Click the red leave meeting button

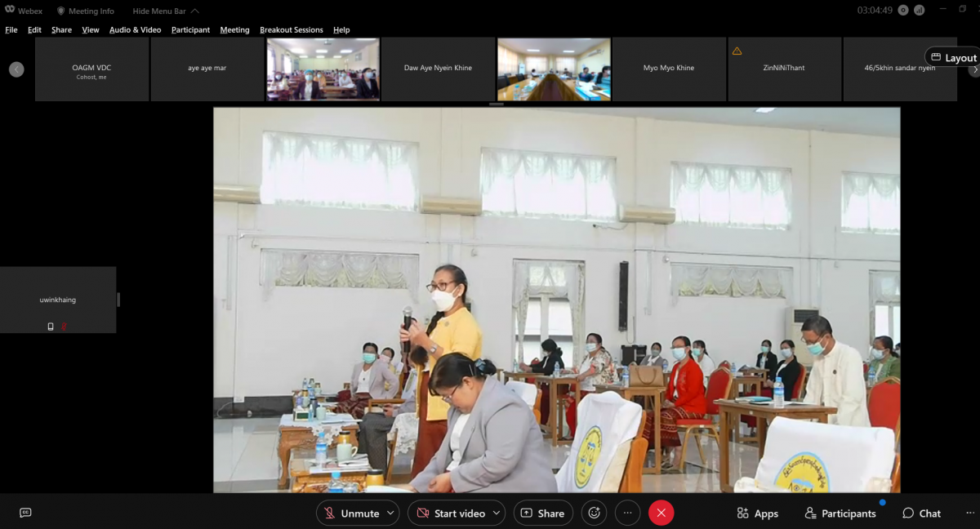coord(661,513)
